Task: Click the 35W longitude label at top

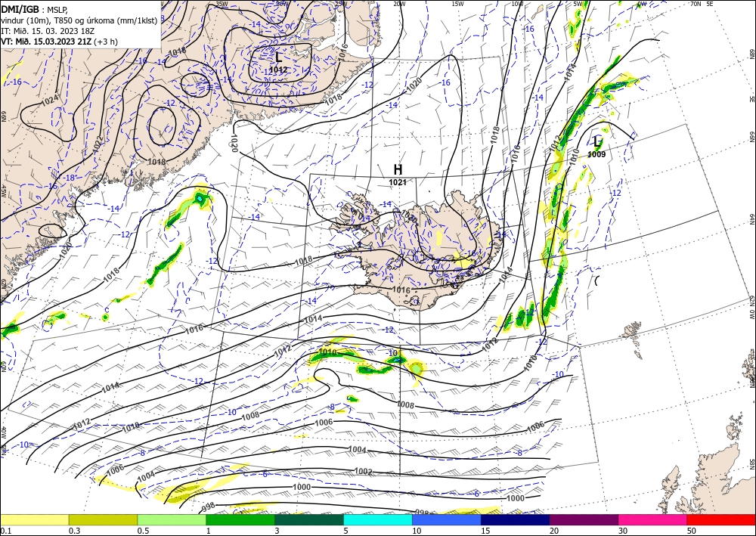Action: (x=222, y=4)
